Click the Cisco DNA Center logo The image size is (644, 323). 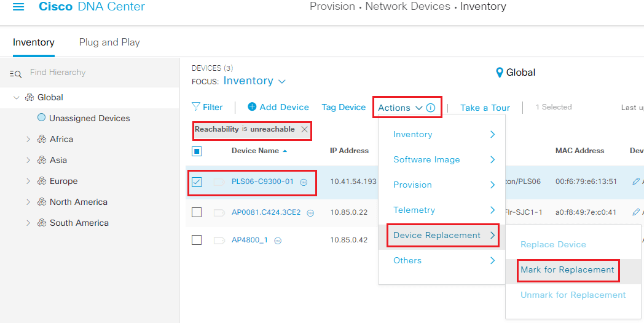click(92, 7)
